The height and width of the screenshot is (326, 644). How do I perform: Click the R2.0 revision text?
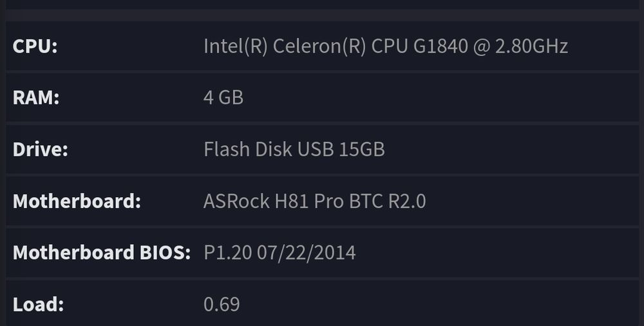click(x=406, y=201)
